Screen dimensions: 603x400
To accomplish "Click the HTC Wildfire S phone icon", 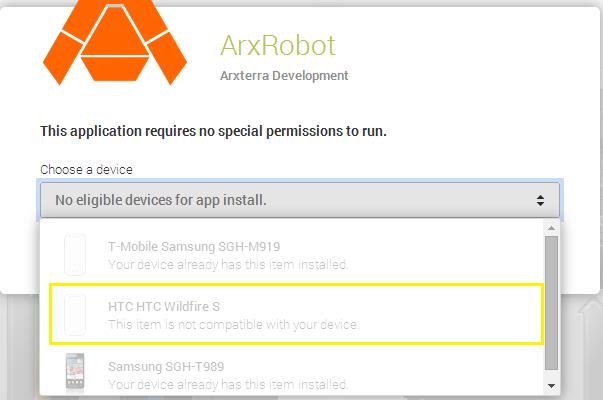I will (x=75, y=315).
